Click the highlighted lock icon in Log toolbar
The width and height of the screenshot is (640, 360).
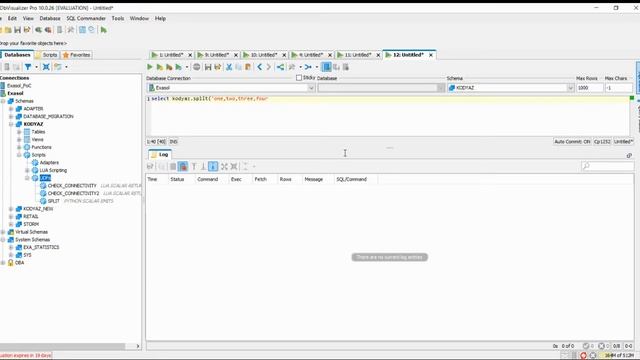click(183, 166)
